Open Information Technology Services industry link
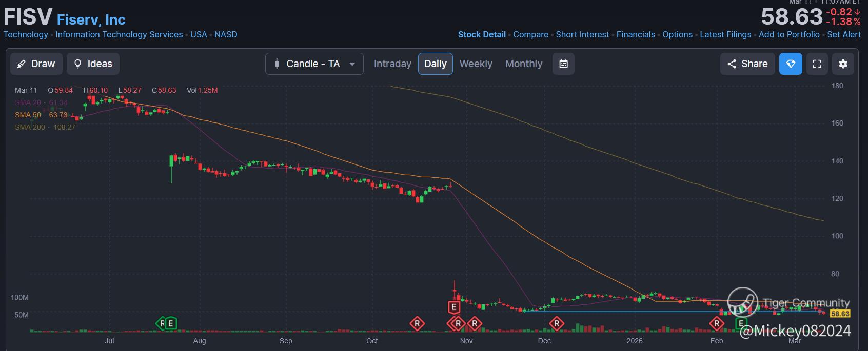 [x=119, y=34]
